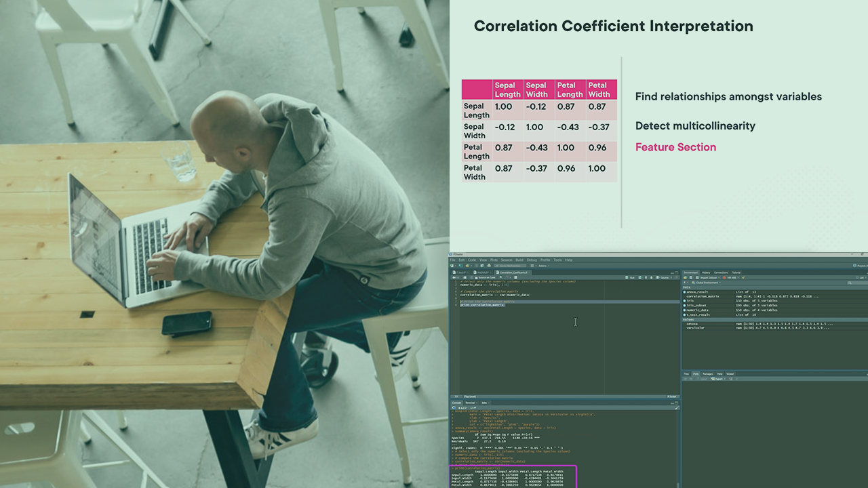
Task: Click the load workspace folder icon
Action: tap(686, 277)
